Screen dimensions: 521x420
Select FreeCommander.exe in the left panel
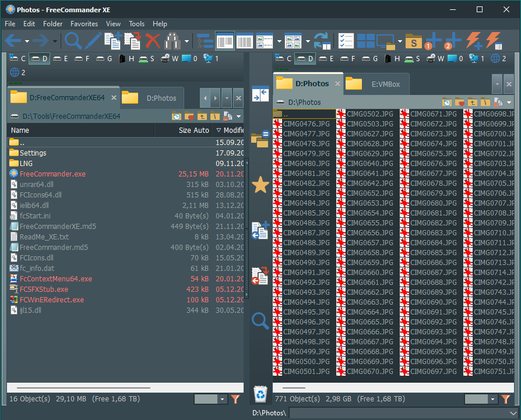[x=52, y=174]
